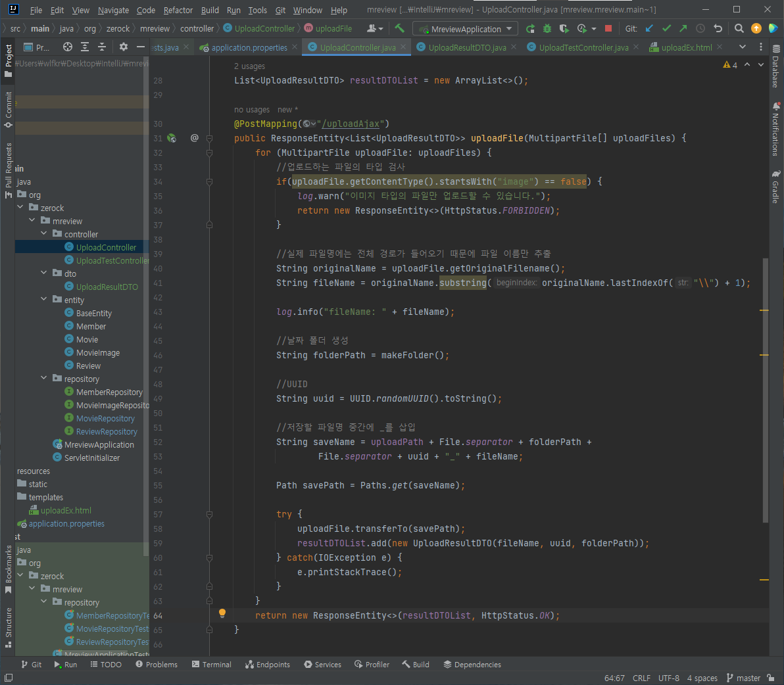Go to next highlighted problem arrow

tap(761, 65)
